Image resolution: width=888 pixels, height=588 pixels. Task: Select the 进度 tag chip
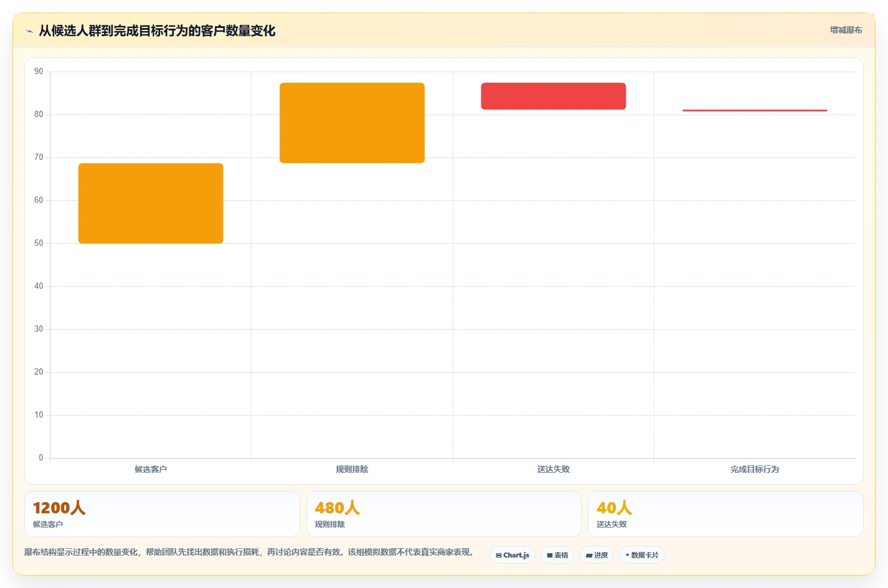coord(597,555)
